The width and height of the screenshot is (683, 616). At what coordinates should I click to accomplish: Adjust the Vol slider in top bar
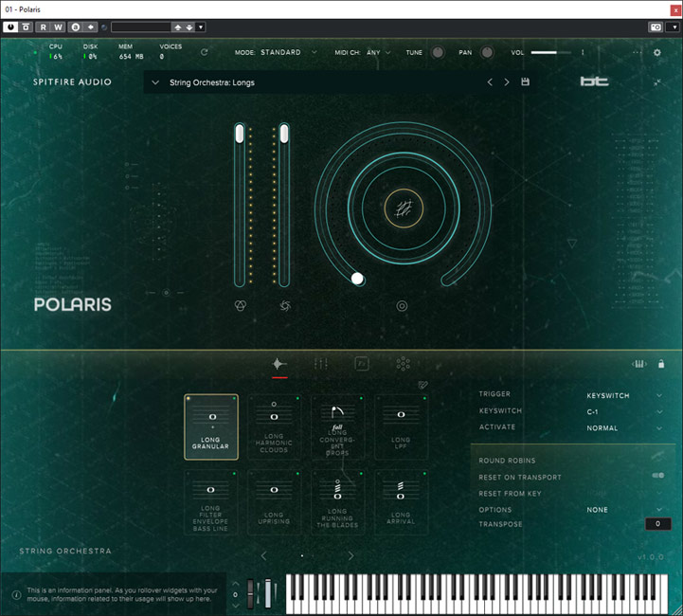coord(549,53)
